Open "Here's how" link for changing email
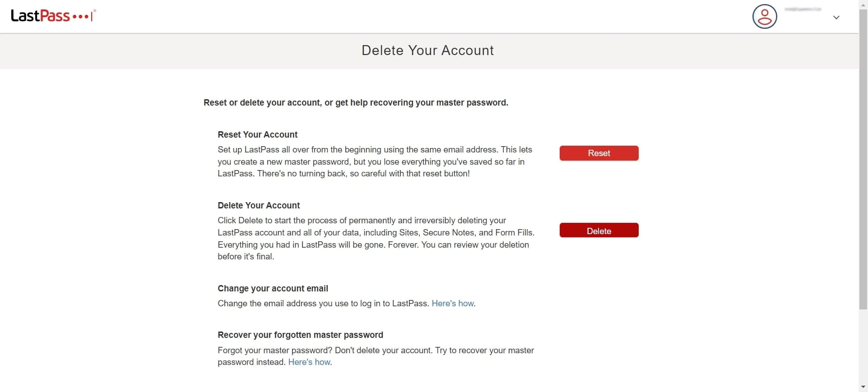Image resolution: width=868 pixels, height=392 pixels. pyautogui.click(x=452, y=304)
